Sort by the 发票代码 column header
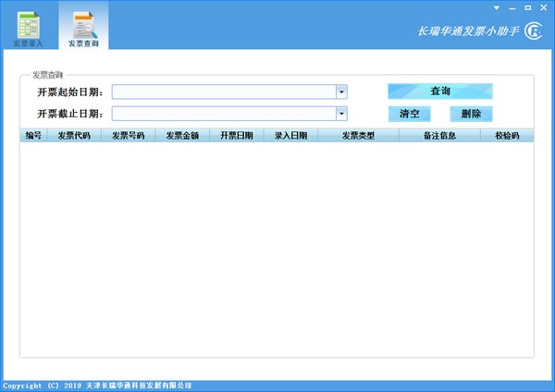The image size is (555, 392). (x=74, y=136)
